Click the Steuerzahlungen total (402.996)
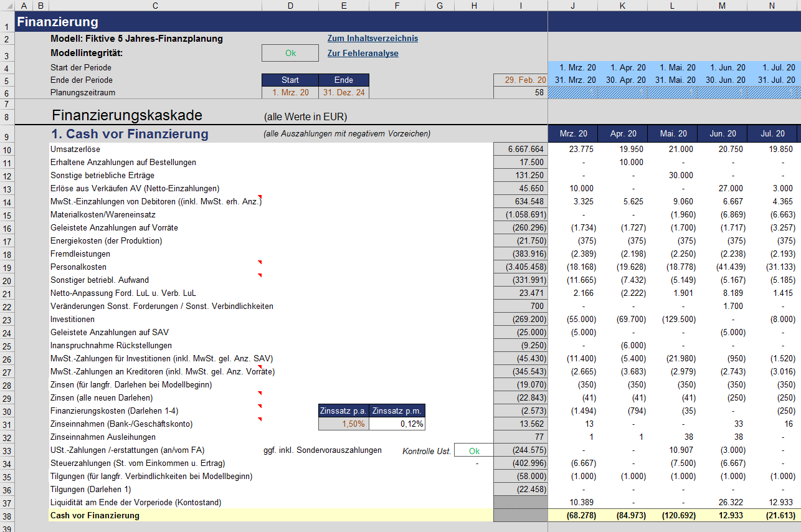This screenshot has width=801, height=532. 521,463
